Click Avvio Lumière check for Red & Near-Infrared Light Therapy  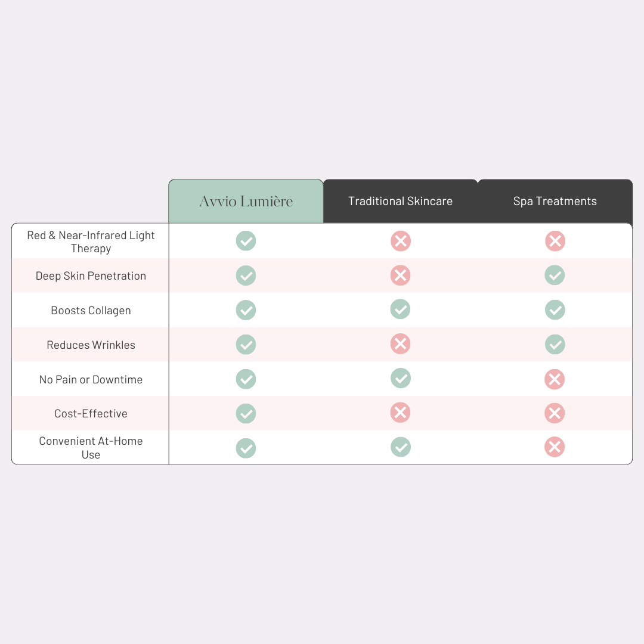pos(246,241)
